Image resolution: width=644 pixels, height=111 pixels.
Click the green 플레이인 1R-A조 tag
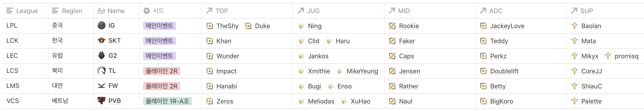point(167,101)
